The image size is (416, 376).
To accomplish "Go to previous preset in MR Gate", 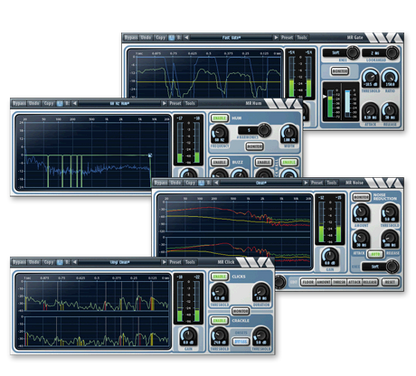I will (186, 37).
